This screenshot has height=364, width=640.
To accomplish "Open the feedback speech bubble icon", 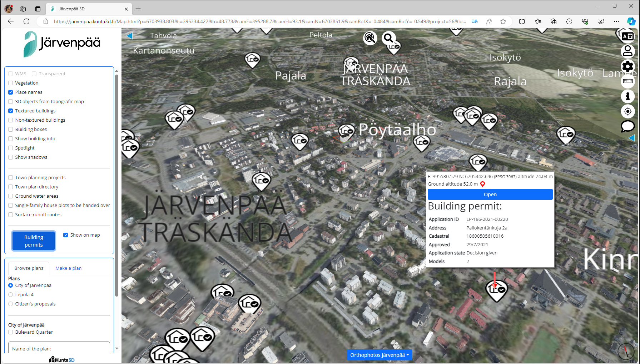I will [627, 126].
